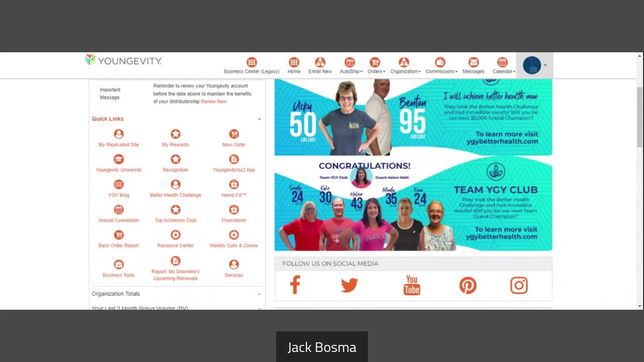
Task: Click the Youngevity logo
Action: [123, 61]
